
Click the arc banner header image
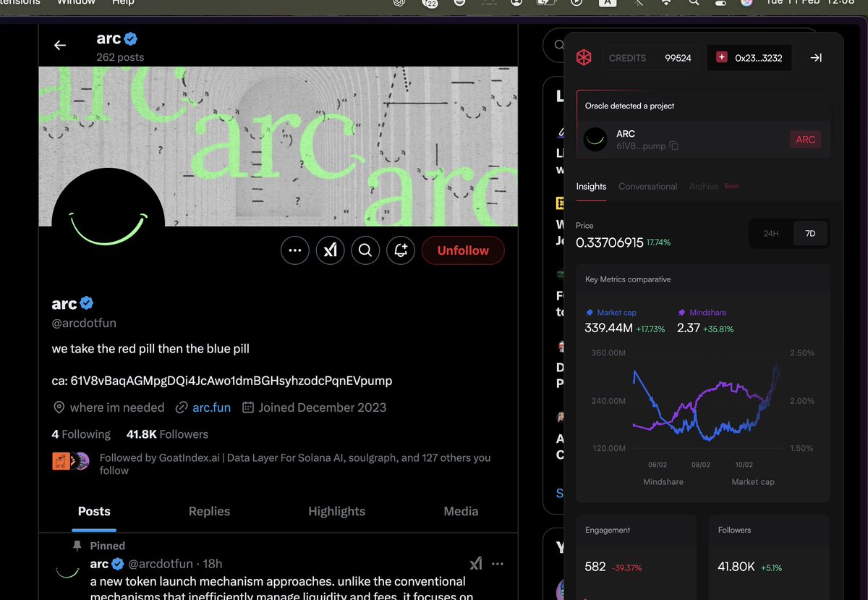278,146
